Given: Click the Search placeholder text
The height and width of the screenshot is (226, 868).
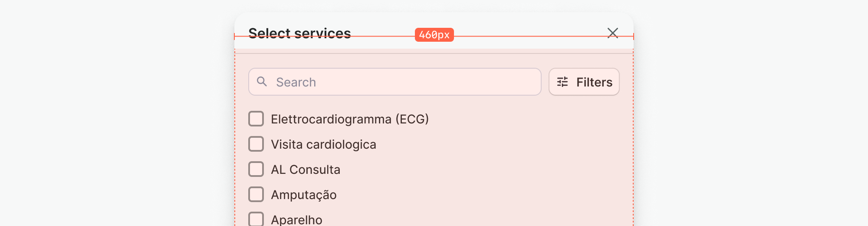Looking at the screenshot, I should pos(296,82).
